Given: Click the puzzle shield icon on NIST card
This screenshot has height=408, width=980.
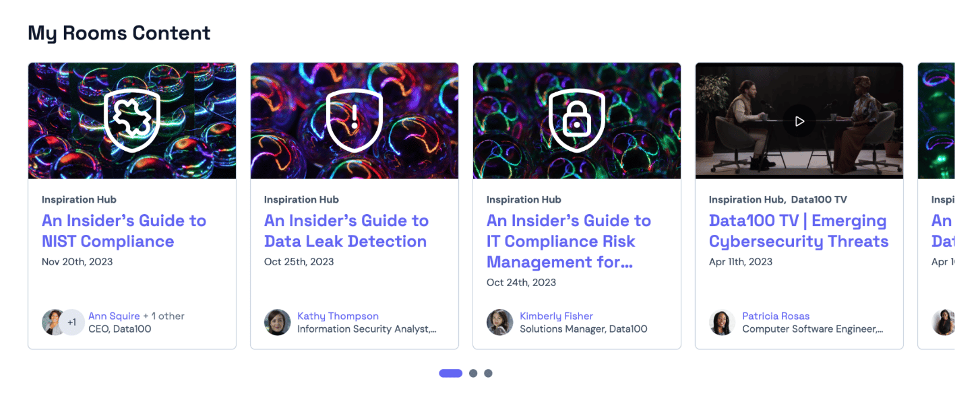Looking at the screenshot, I should point(132,121).
